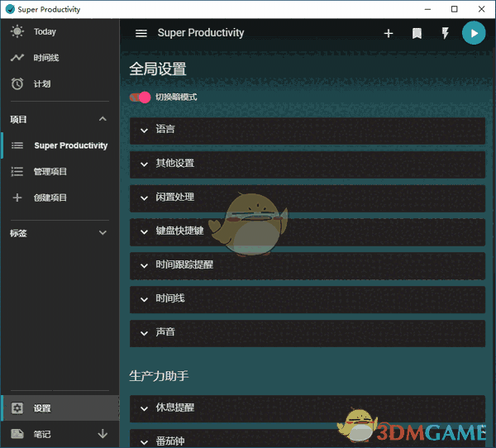This screenshot has width=496, height=448.
Task: Expand the 番茄钟 panel
Action: point(308,439)
